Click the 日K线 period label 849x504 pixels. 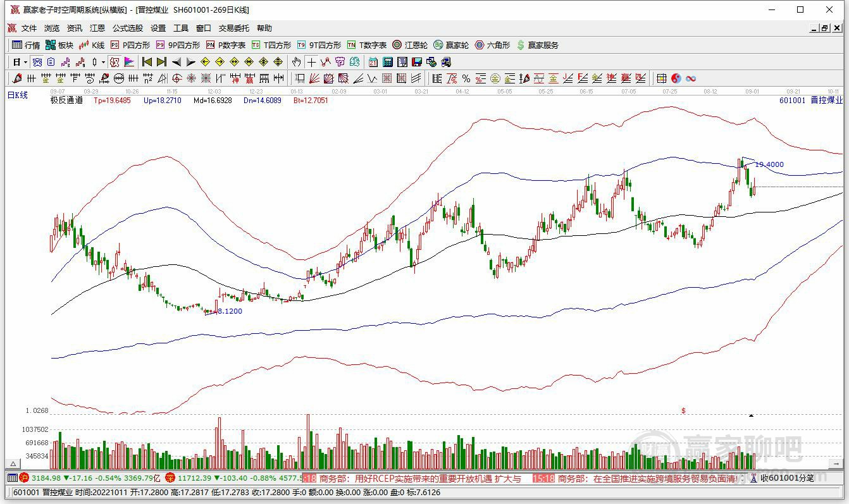(x=18, y=95)
